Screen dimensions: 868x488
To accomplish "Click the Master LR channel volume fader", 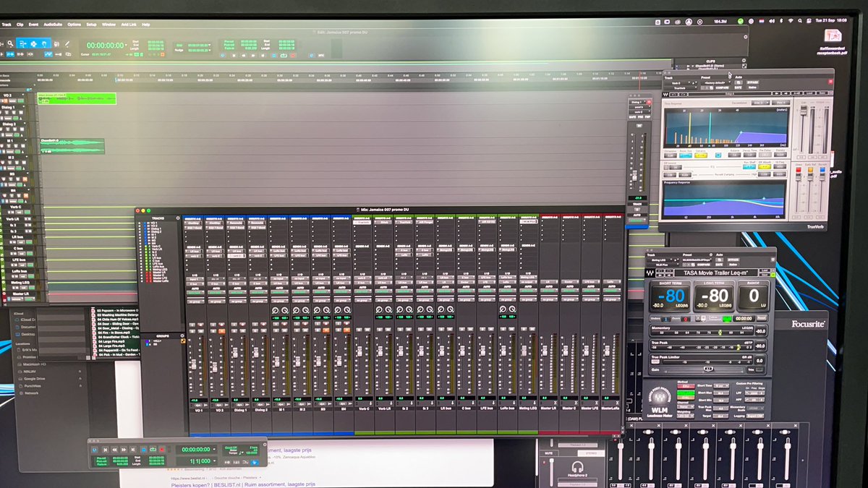I will click(544, 350).
